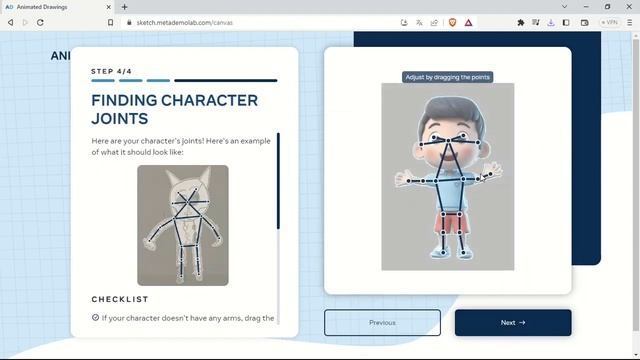This screenshot has width=640, height=360.
Task: Bookmark this page with the bookmark icon
Action: [110, 22]
